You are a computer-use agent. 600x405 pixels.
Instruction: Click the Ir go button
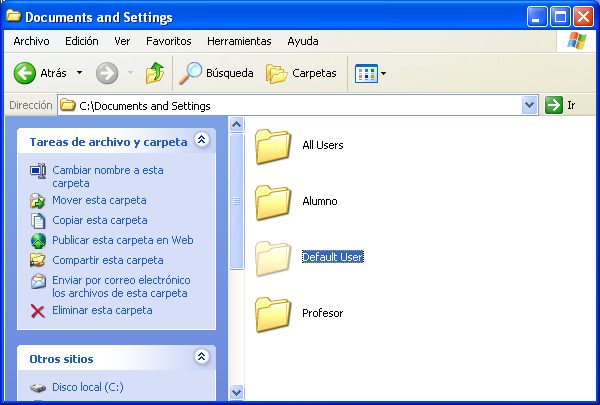point(561,105)
